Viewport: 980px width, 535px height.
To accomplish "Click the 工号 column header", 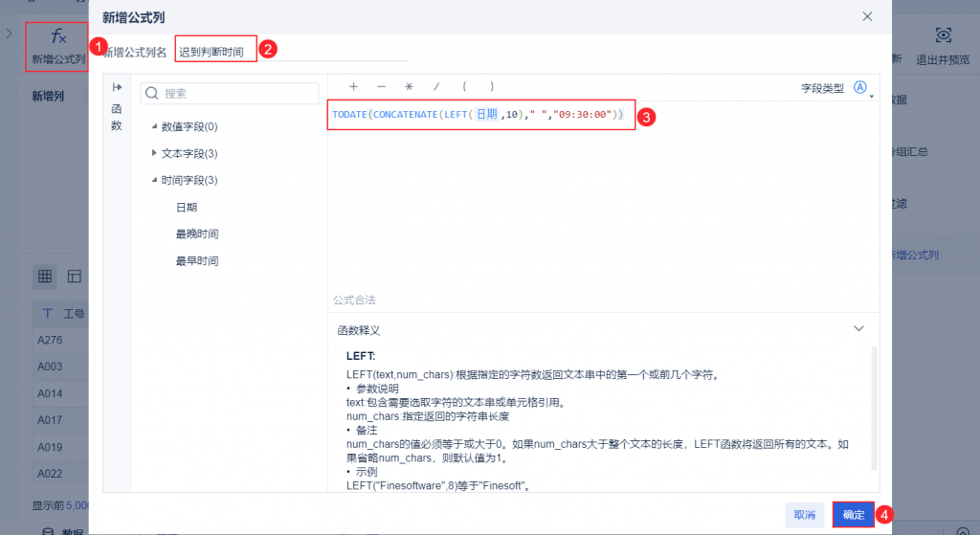I will 60,313.
